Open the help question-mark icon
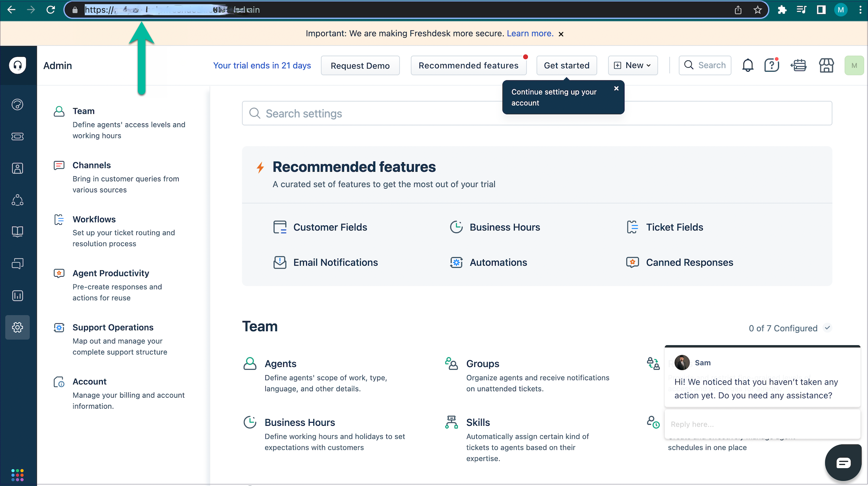This screenshot has height=486, width=868. (x=772, y=65)
